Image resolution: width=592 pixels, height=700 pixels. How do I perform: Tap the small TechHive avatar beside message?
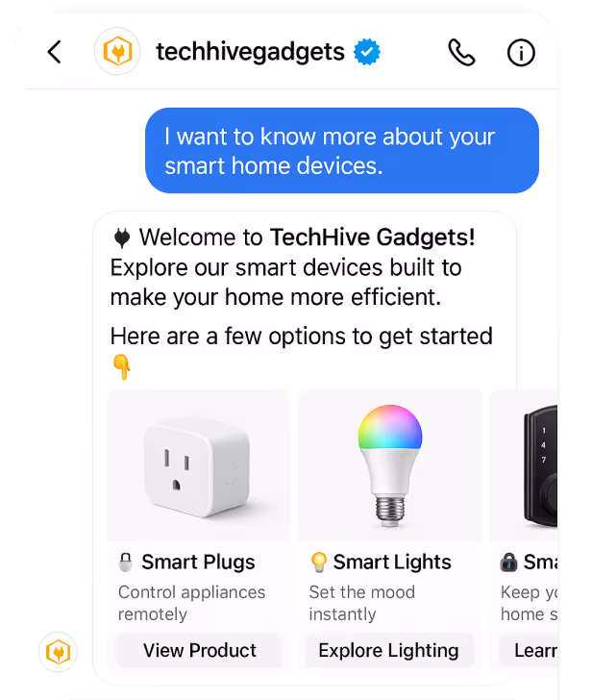(58, 652)
